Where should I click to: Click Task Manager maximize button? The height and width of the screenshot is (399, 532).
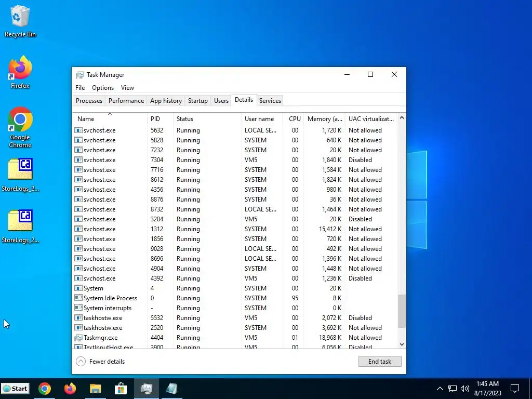point(370,74)
